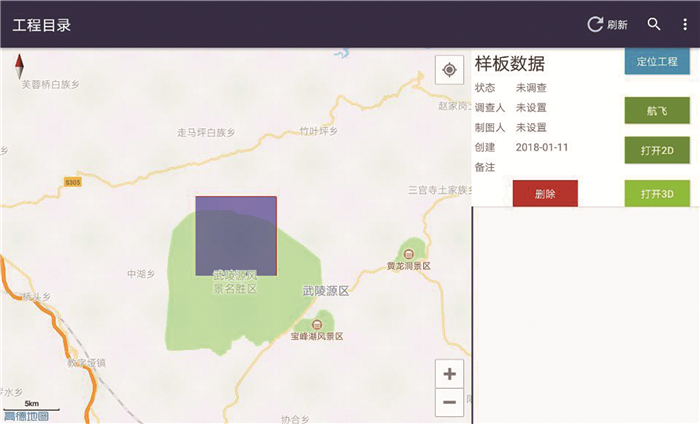This screenshot has height=424, width=700.
Task: Zoom in the map with plus button
Action: [450, 374]
